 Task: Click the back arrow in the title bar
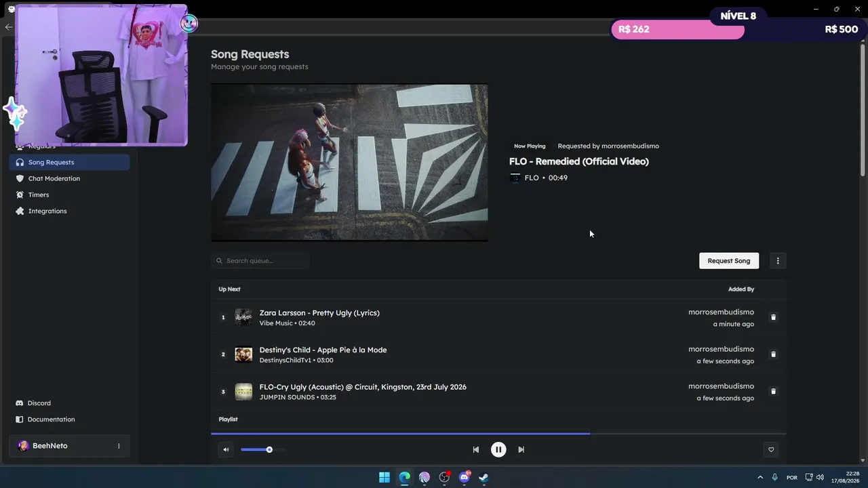coord(8,27)
